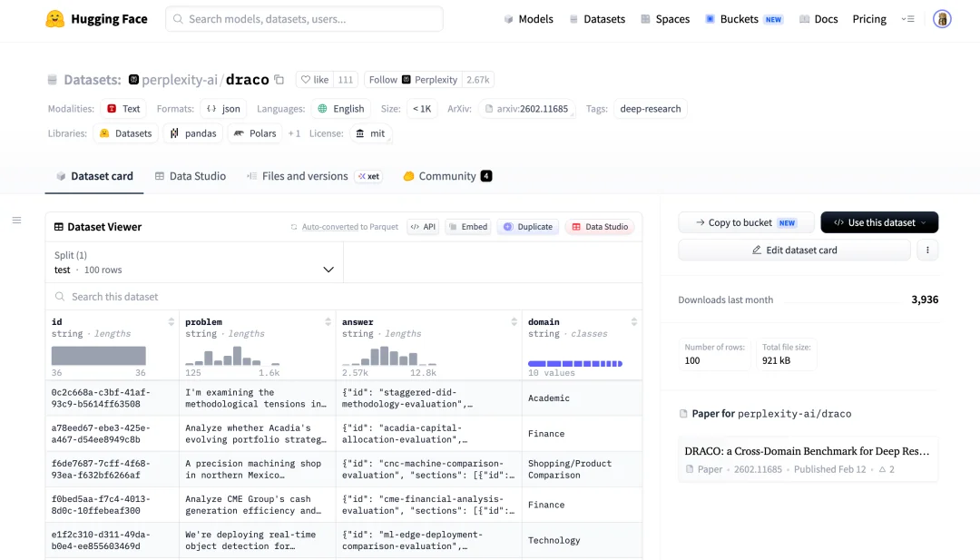This screenshot has width=980, height=560.
Task: Select the Academic domain cell
Action: (582, 398)
